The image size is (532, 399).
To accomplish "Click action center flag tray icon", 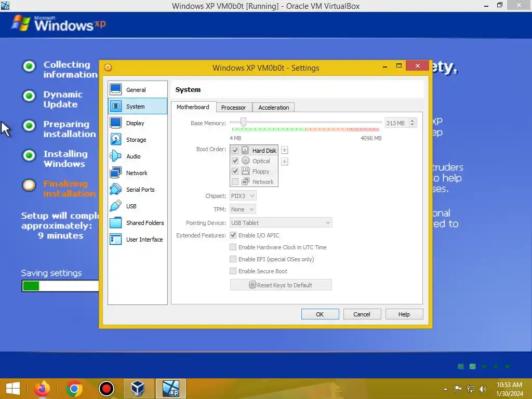I will tap(458, 389).
